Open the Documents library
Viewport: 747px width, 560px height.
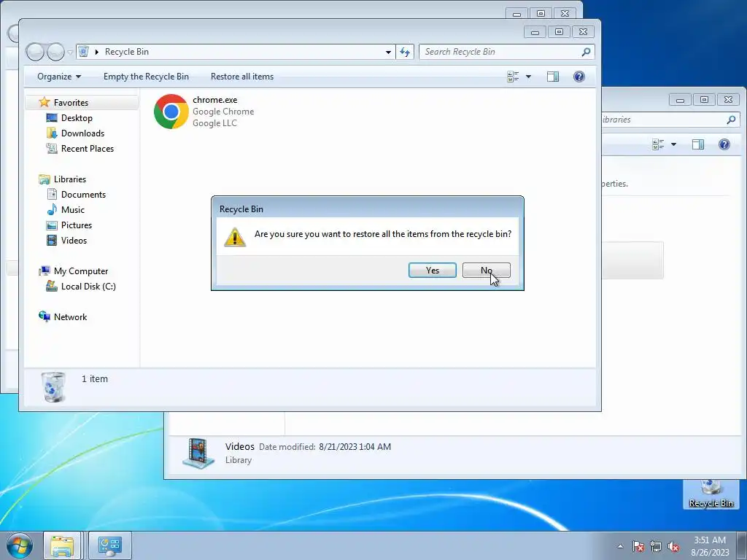point(83,194)
